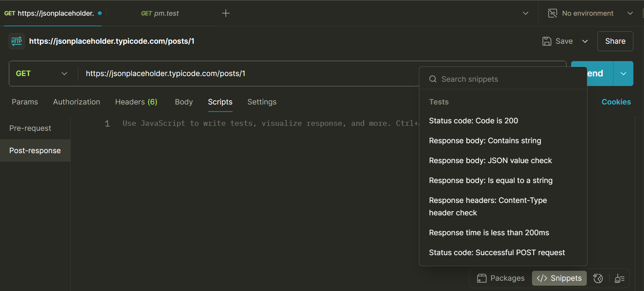The width and height of the screenshot is (644, 291).
Task: Switch to the jsonplaceholder request tab
Action: pyautogui.click(x=53, y=13)
